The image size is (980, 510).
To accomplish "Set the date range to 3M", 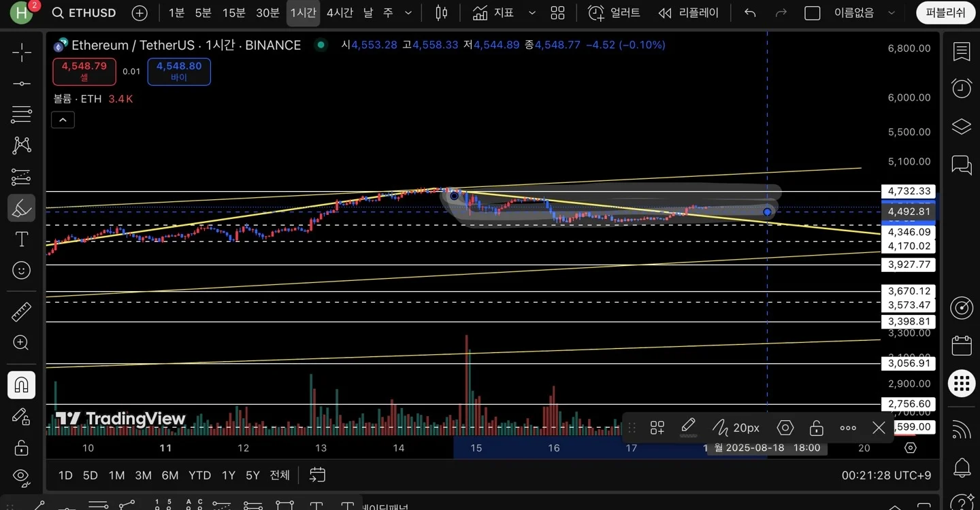I will point(143,475).
